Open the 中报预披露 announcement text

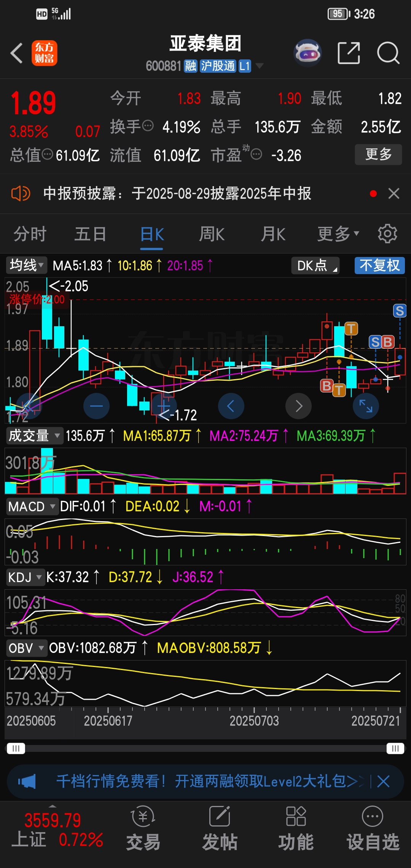coord(177,194)
